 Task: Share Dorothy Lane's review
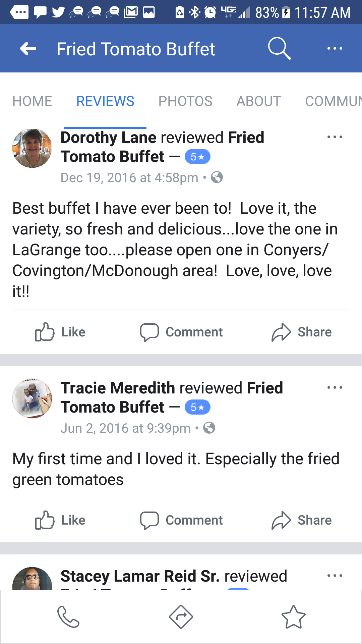click(x=301, y=332)
